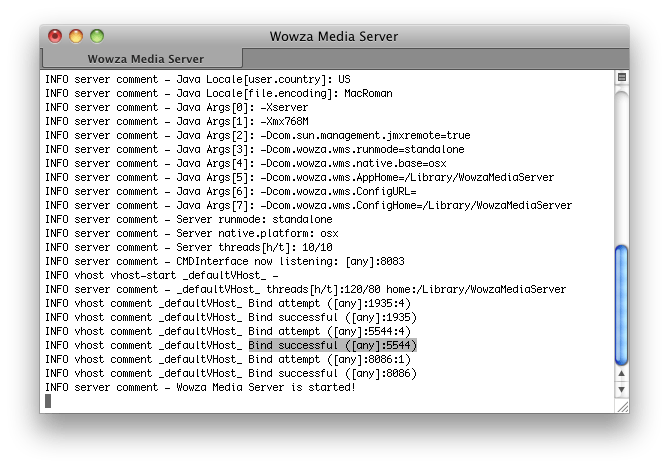
Task: Click the scrollbar up arrow
Action: pyautogui.click(x=622, y=374)
